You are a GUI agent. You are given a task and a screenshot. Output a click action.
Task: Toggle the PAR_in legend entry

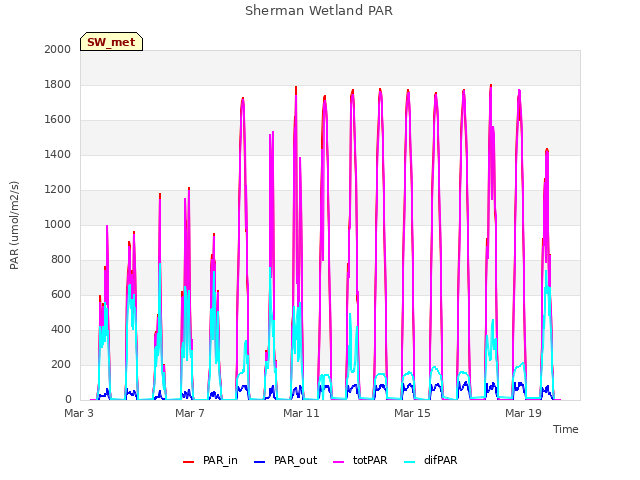(210, 460)
